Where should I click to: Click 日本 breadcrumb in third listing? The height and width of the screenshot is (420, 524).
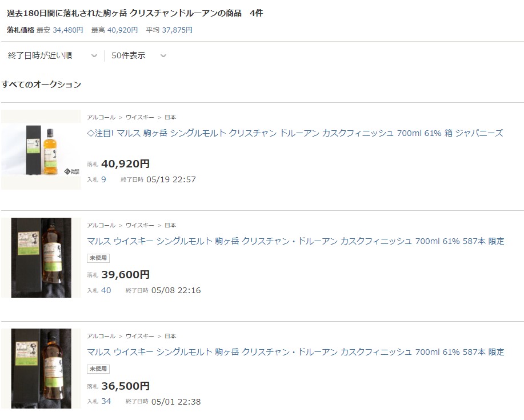click(x=170, y=336)
